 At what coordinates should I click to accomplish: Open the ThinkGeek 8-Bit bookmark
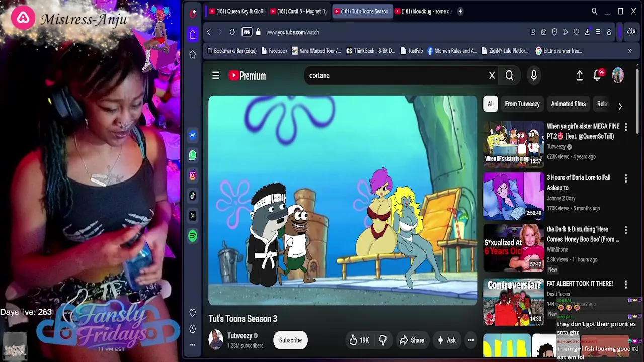[371, 51]
